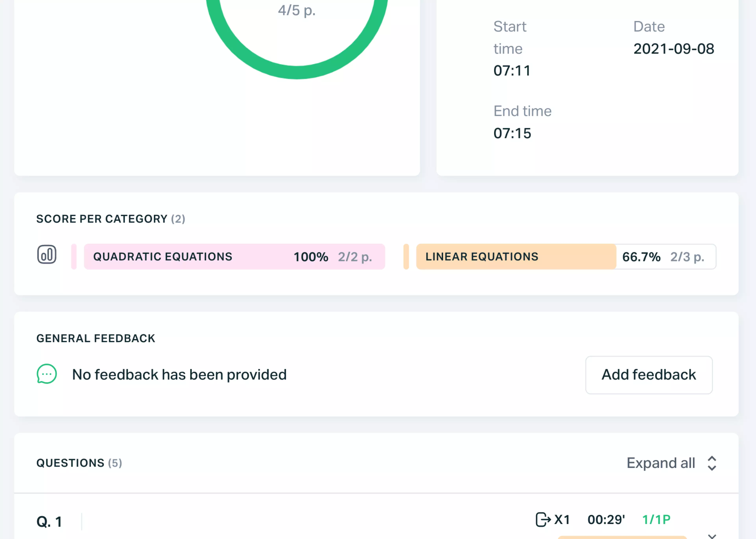Click the Q. 1 exit arrow icon
Image resolution: width=756 pixels, height=539 pixels.
pyautogui.click(x=543, y=520)
